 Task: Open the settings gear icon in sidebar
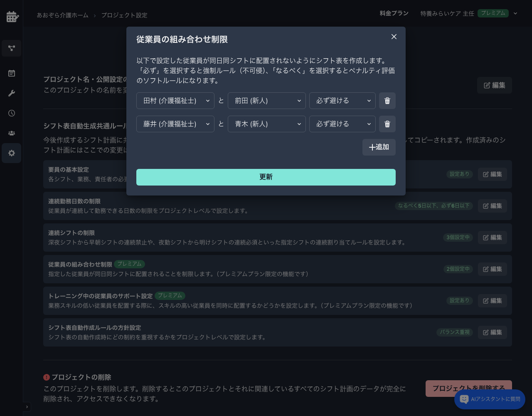pos(11,153)
